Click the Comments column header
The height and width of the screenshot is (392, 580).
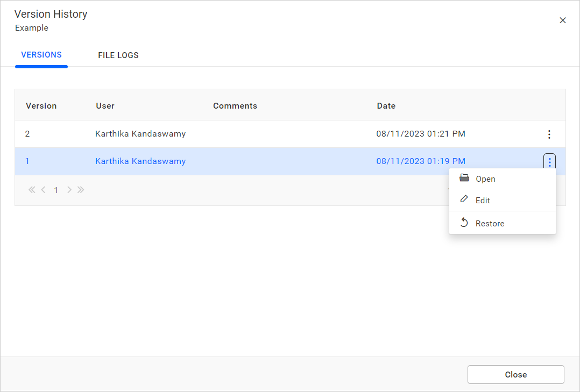[235, 106]
